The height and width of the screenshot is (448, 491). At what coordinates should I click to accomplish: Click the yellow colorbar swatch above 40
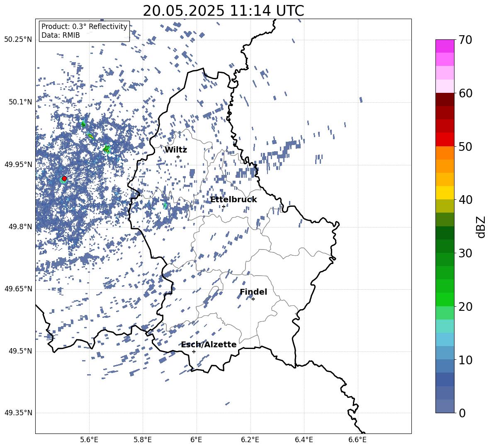pyautogui.click(x=445, y=193)
